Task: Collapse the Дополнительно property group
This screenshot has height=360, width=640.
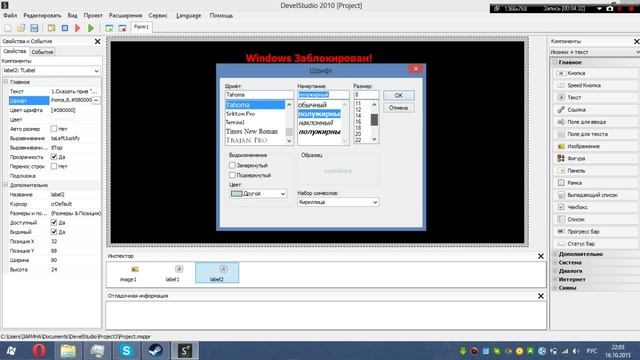Action: 6,185
